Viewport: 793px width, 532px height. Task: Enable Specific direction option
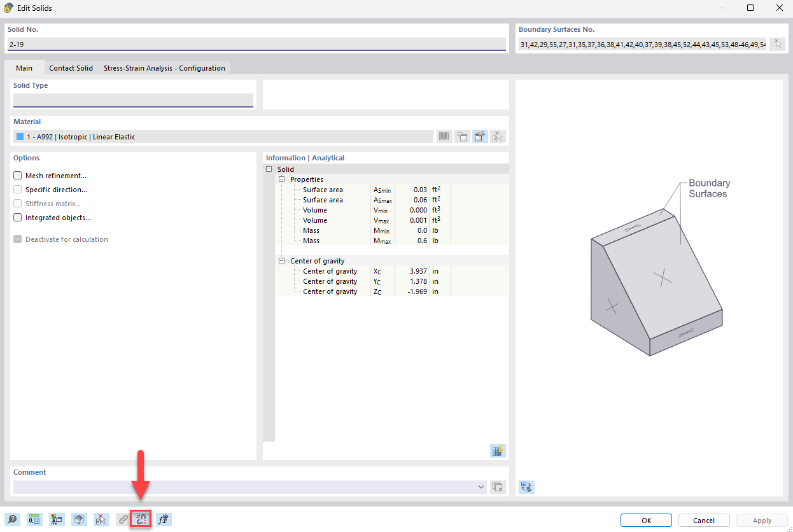tap(16, 189)
